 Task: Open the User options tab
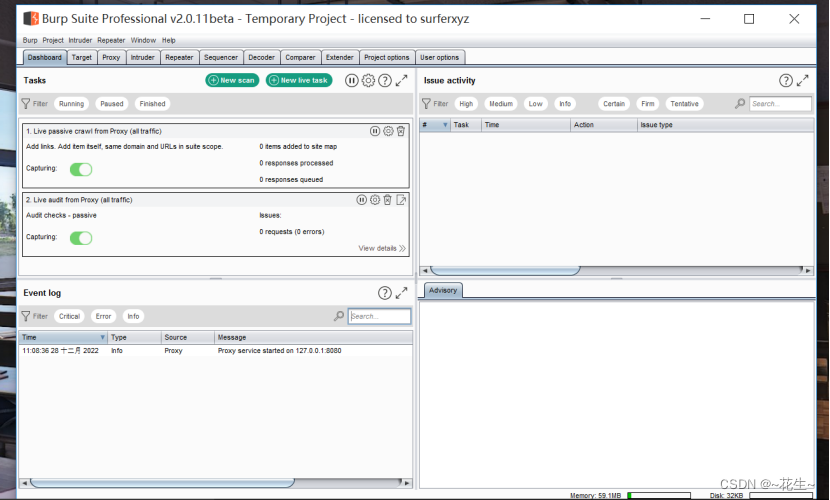click(x=439, y=57)
